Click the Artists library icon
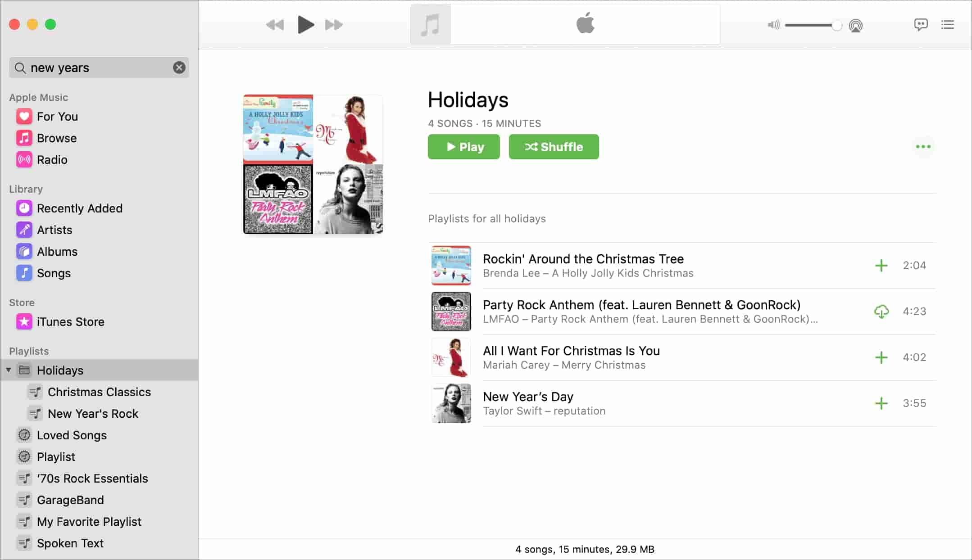The image size is (972, 560). point(24,230)
